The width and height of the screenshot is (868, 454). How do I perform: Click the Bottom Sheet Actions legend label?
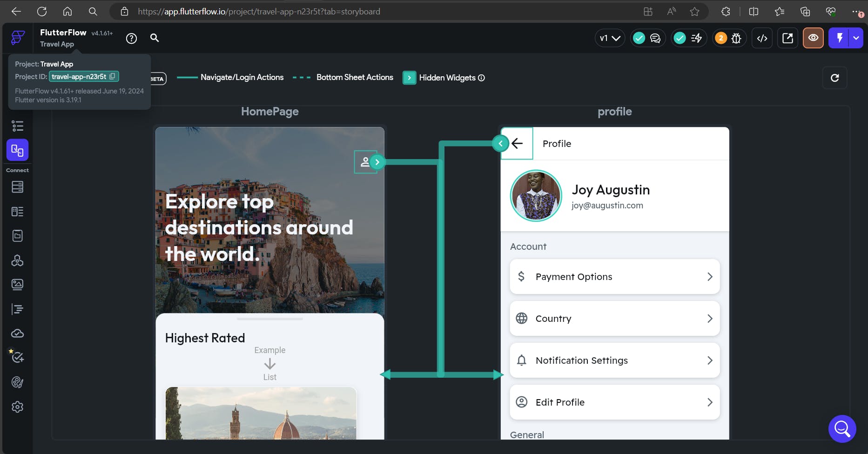(x=355, y=77)
